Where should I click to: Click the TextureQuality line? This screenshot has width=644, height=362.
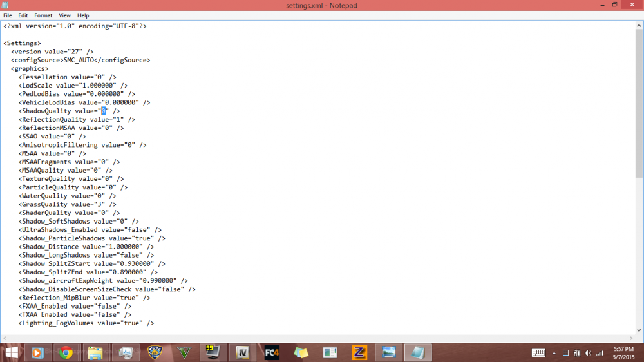[x=71, y=178]
